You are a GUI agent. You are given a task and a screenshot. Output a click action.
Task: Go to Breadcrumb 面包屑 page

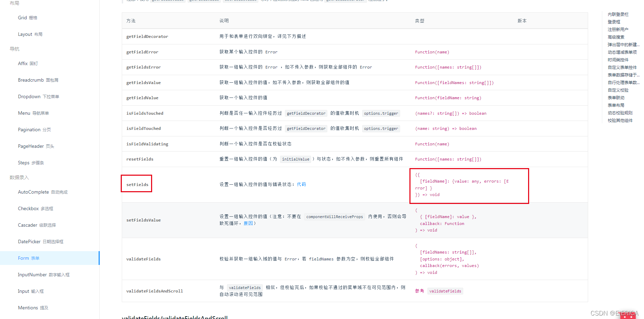point(38,80)
